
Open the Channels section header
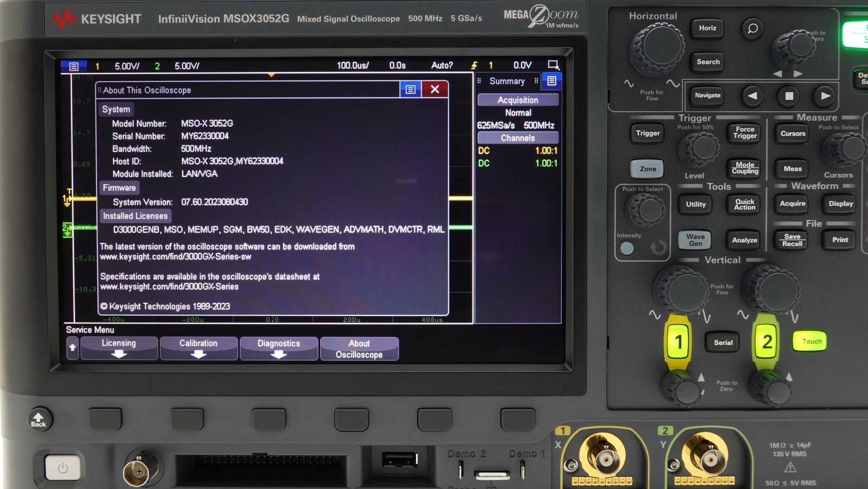point(518,138)
